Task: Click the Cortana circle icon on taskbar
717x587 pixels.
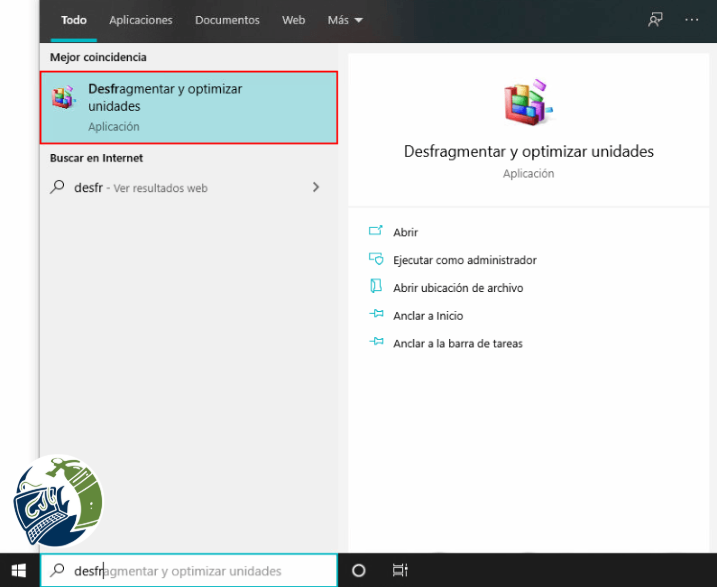Action: 358,570
